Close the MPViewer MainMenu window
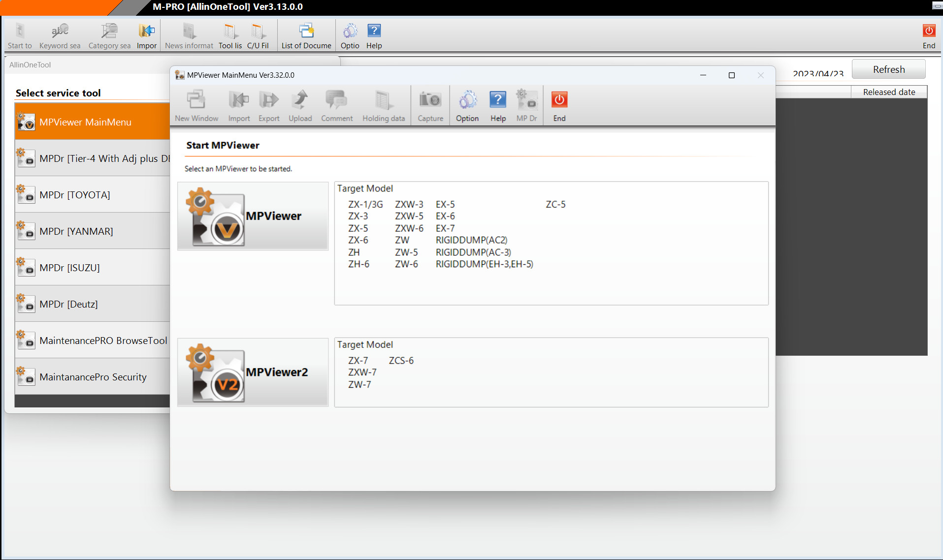This screenshot has width=943, height=560. click(x=760, y=75)
